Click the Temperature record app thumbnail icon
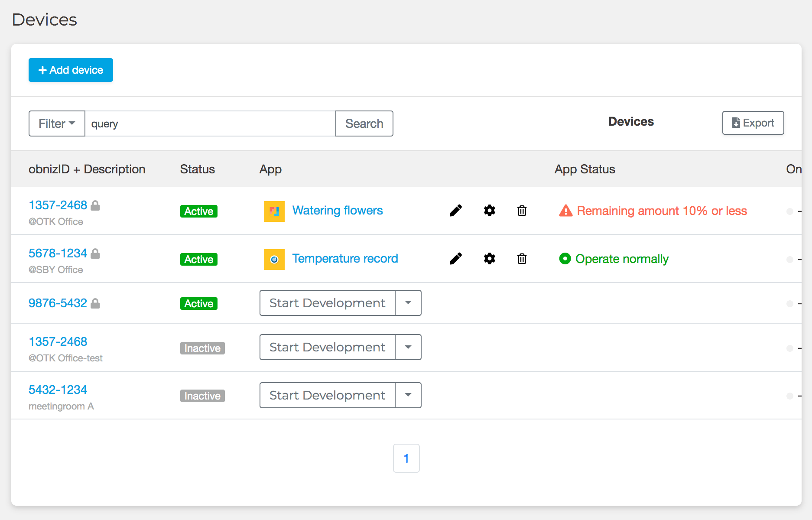Screen dimensions: 812x520 click(x=274, y=259)
